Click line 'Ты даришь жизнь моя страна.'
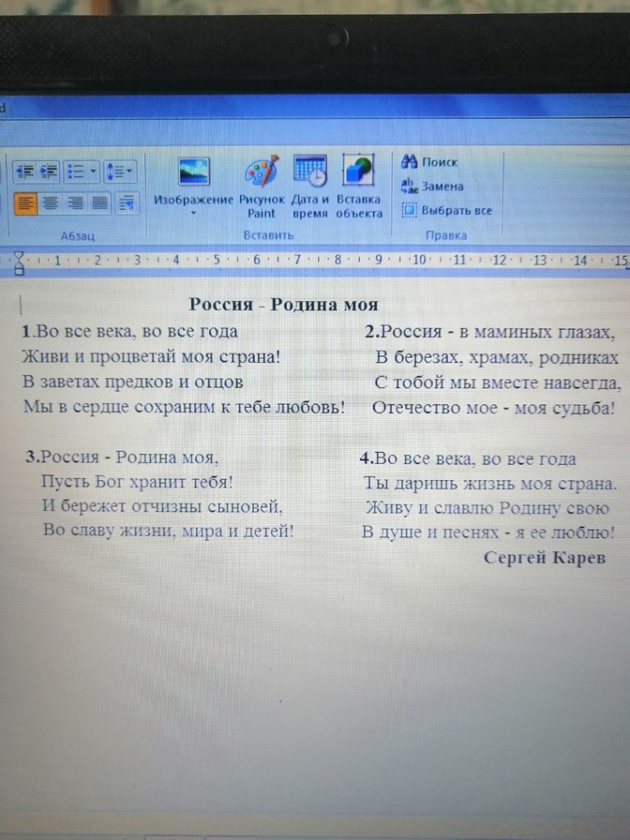Screen dimensions: 630x840 click(x=491, y=483)
